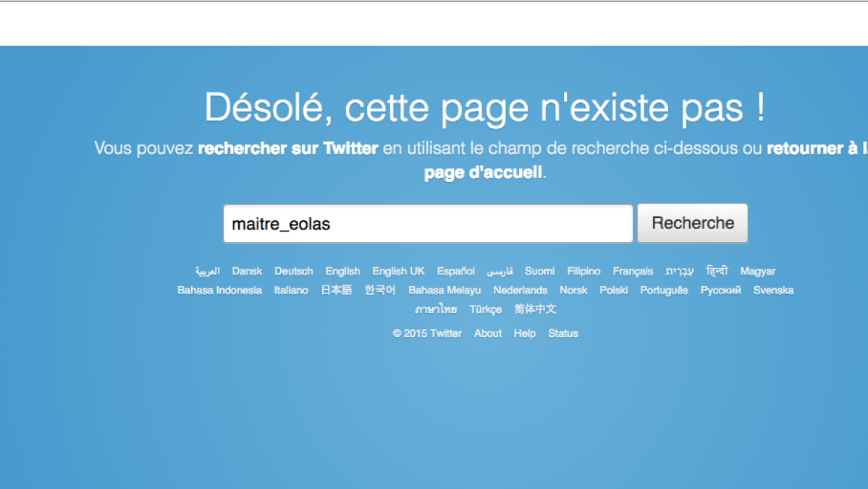Select the English UK language link

click(x=399, y=272)
